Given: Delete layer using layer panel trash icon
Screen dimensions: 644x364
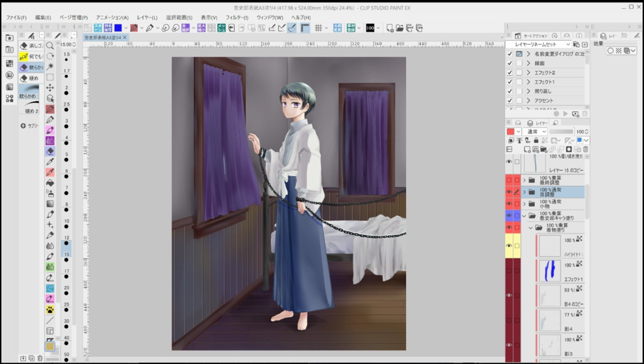Looking at the screenshot, I should pyautogui.click(x=586, y=149).
